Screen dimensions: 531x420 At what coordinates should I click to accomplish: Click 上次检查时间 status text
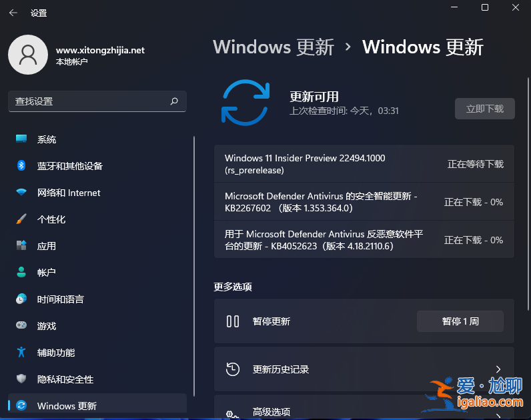(x=344, y=111)
